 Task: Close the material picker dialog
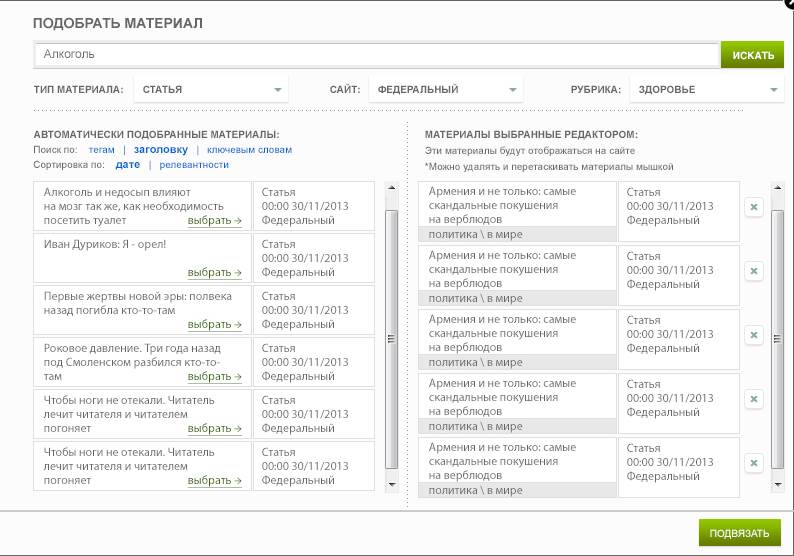[788, 4]
